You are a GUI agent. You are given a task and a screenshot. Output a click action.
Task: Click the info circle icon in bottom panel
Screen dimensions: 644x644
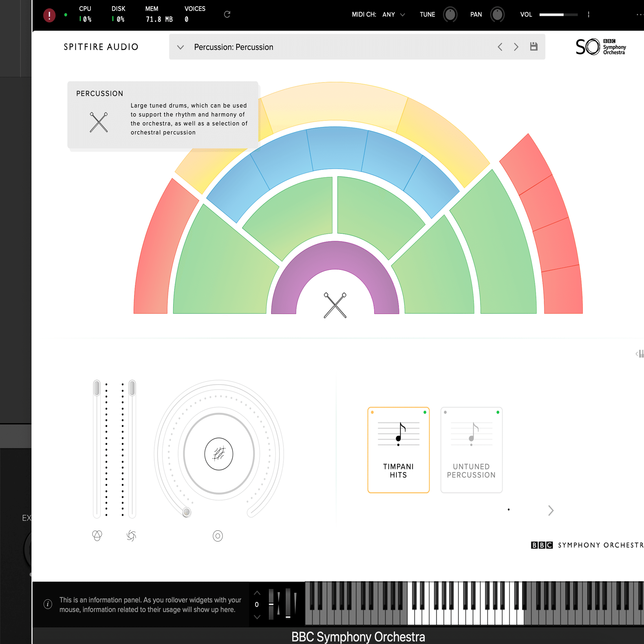point(48,604)
